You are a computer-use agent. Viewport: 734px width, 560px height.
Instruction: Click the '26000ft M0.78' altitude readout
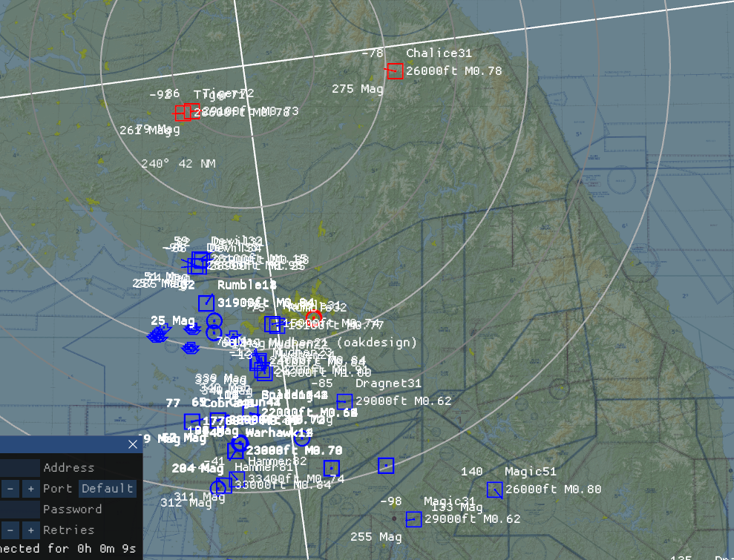454,71
